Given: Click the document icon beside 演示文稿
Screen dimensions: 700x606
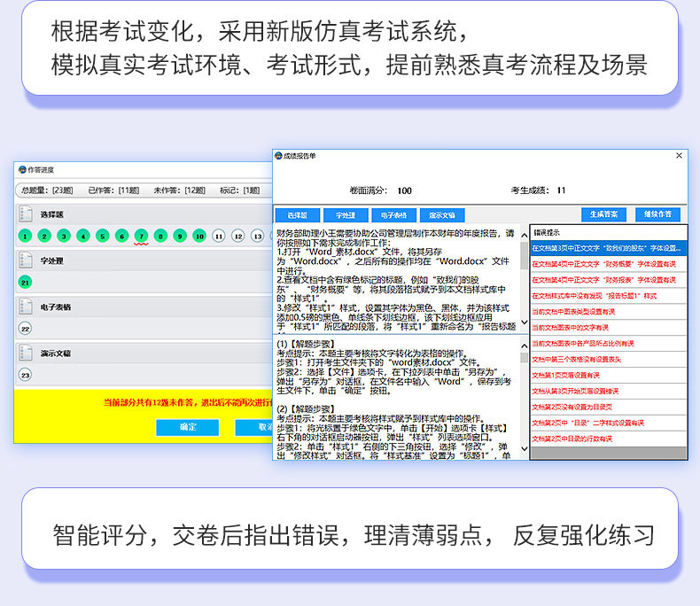Looking at the screenshot, I should pyautogui.click(x=26, y=353).
